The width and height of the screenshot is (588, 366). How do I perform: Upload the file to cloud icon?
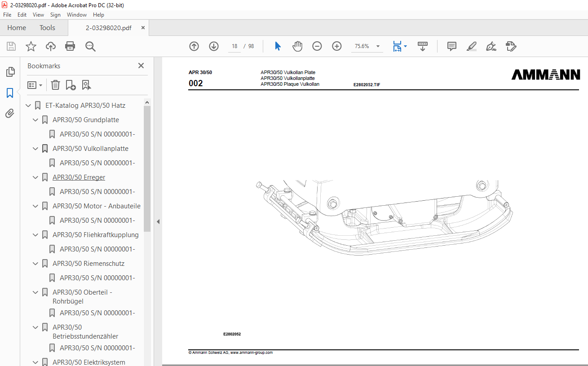tap(51, 46)
